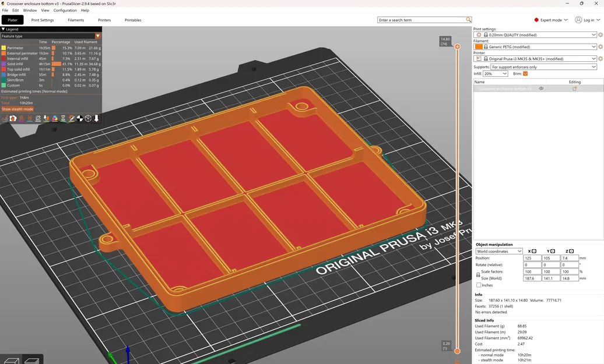
Task: Toggle the scale factors lock icon
Action: 478,275
